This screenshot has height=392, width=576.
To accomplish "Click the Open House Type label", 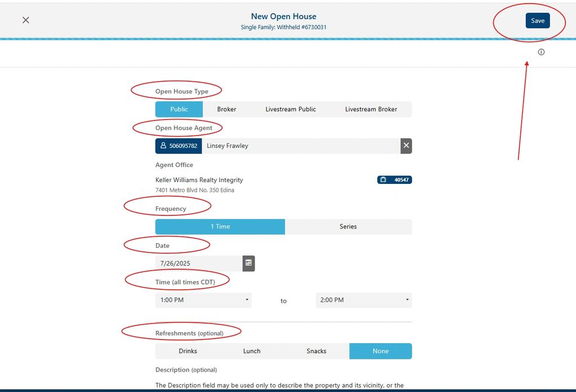I will pos(182,92).
